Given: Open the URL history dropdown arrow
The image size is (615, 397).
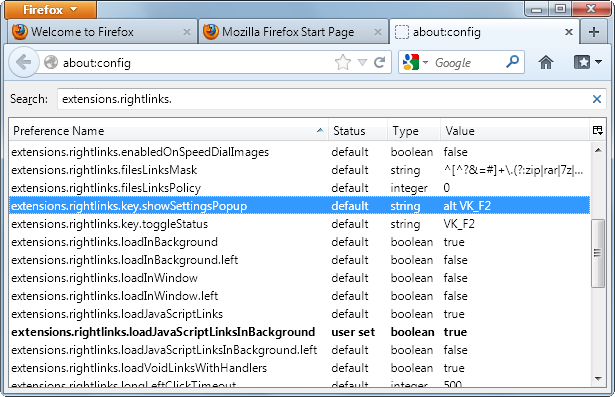Looking at the screenshot, I should pos(362,62).
